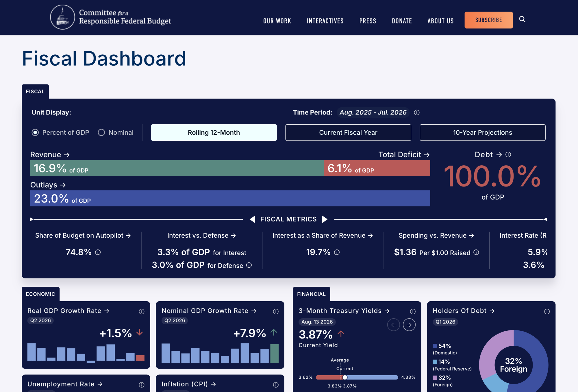Screen dimensions: 578x392
Task: Go to next Treasury yield with right arrow
Action: (409, 325)
